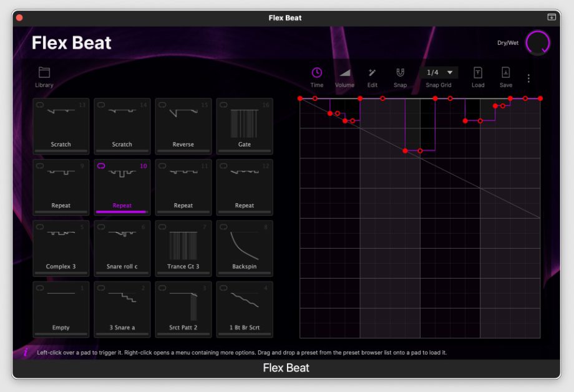This screenshot has width=574, height=392.
Task: Trigger the Trance Gt 3 pad
Action: (x=183, y=248)
